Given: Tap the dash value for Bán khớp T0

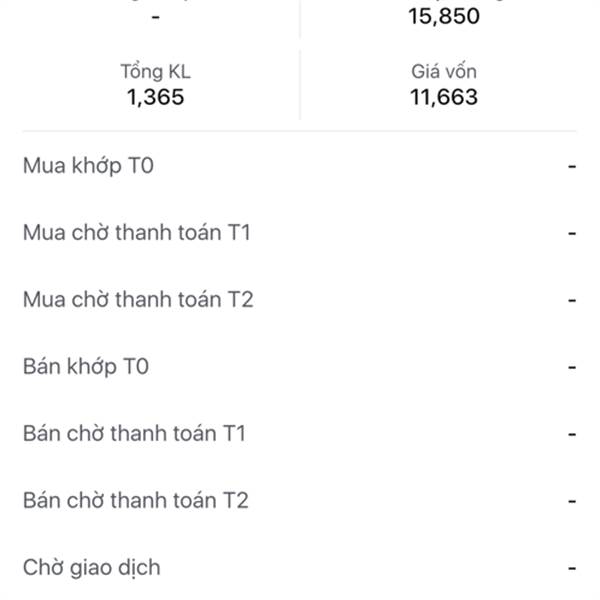Looking at the screenshot, I should 572,367.
